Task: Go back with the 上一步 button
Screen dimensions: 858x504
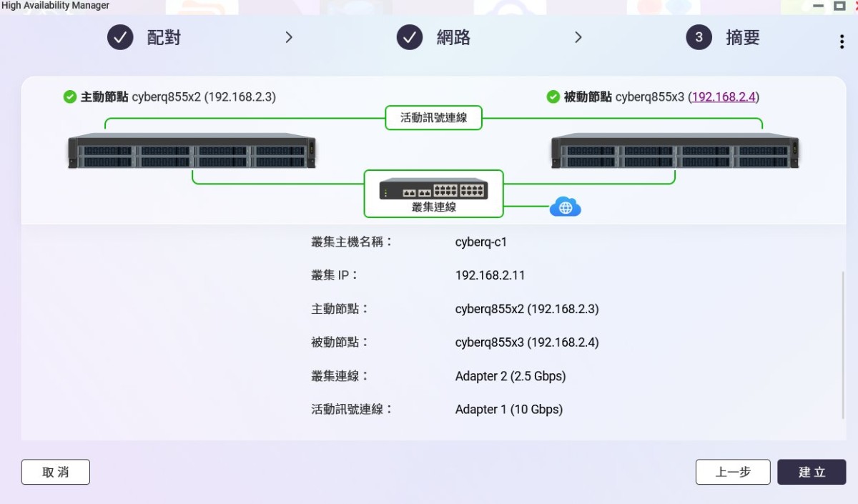Action: 733,472
